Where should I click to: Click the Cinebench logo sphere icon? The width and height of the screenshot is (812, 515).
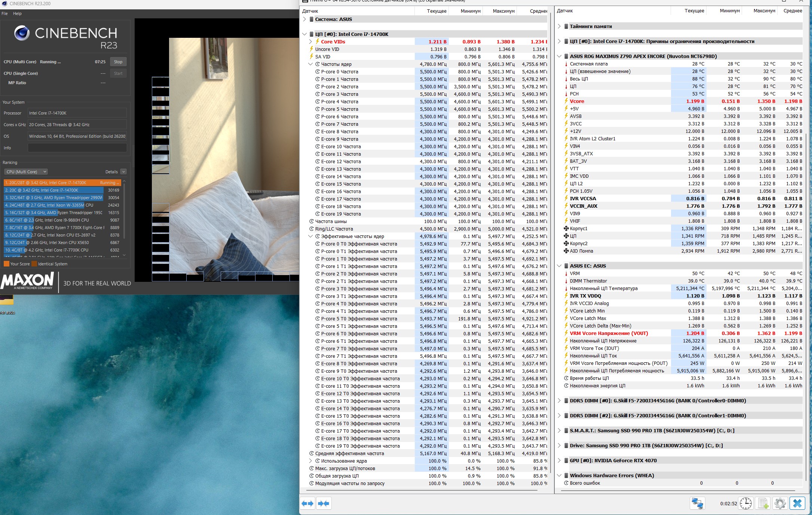click(x=22, y=33)
